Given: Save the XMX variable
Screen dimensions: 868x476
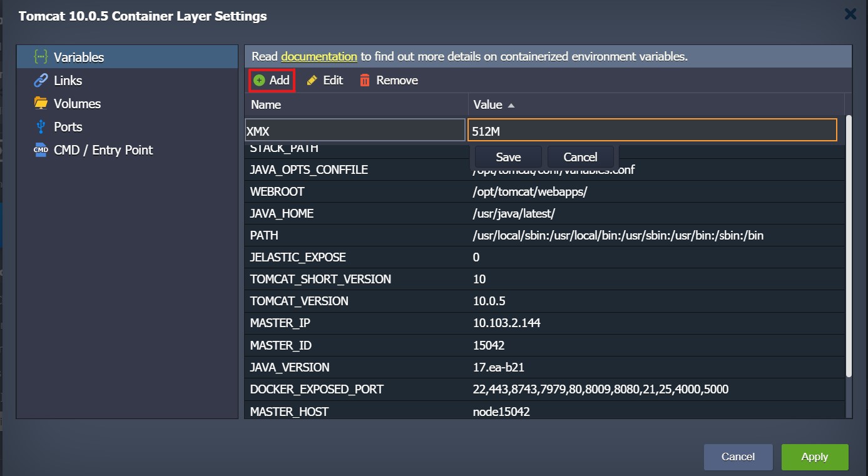Looking at the screenshot, I should [x=508, y=157].
